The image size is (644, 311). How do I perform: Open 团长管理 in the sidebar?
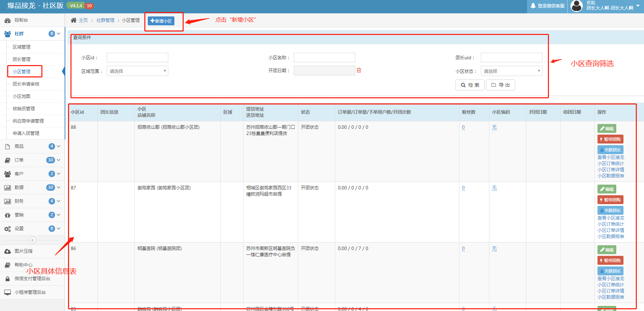click(x=22, y=59)
